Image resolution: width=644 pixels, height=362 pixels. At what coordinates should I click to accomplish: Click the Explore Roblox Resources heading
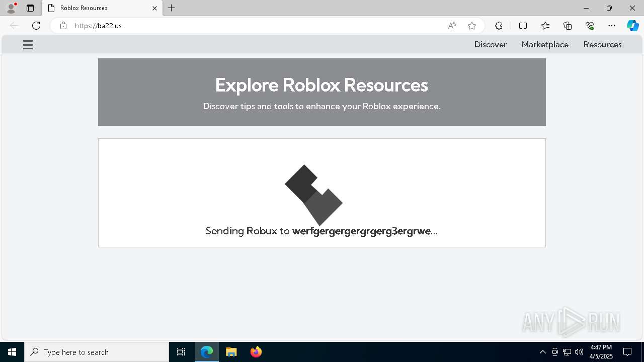click(x=321, y=85)
